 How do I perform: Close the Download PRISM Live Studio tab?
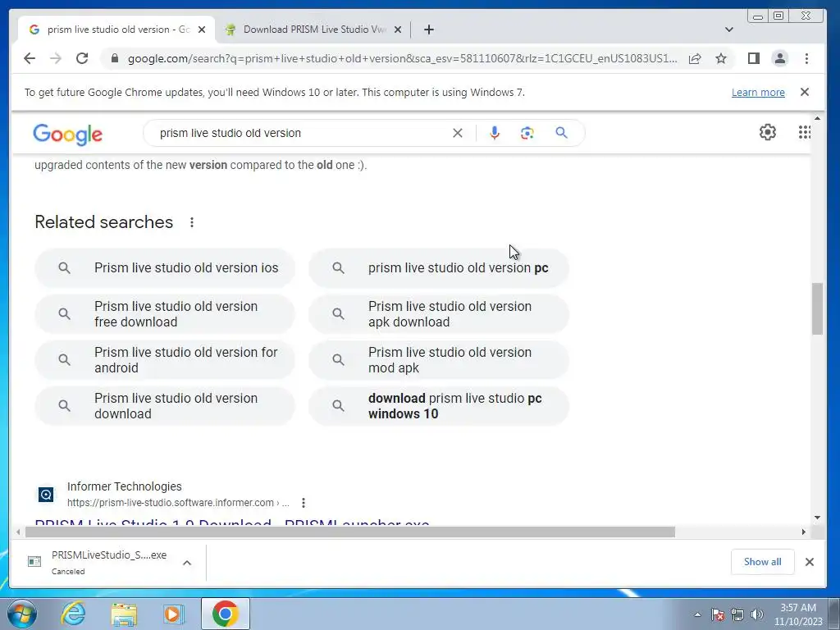pyautogui.click(x=398, y=30)
